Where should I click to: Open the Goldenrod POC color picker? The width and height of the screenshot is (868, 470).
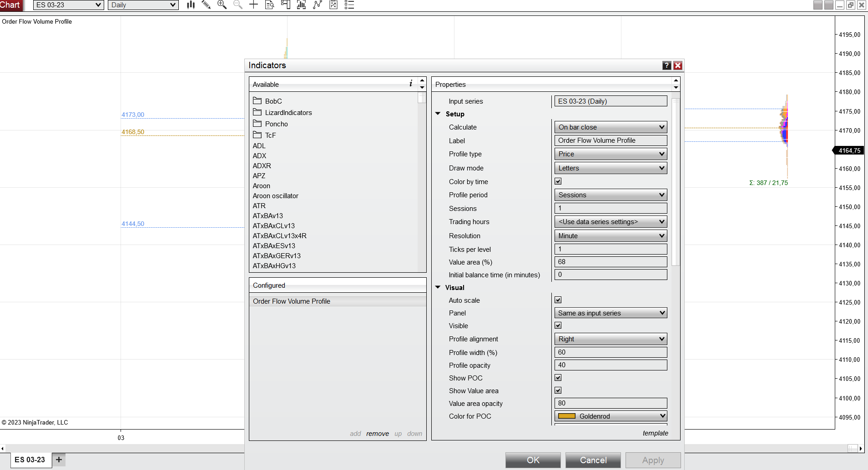(611, 416)
